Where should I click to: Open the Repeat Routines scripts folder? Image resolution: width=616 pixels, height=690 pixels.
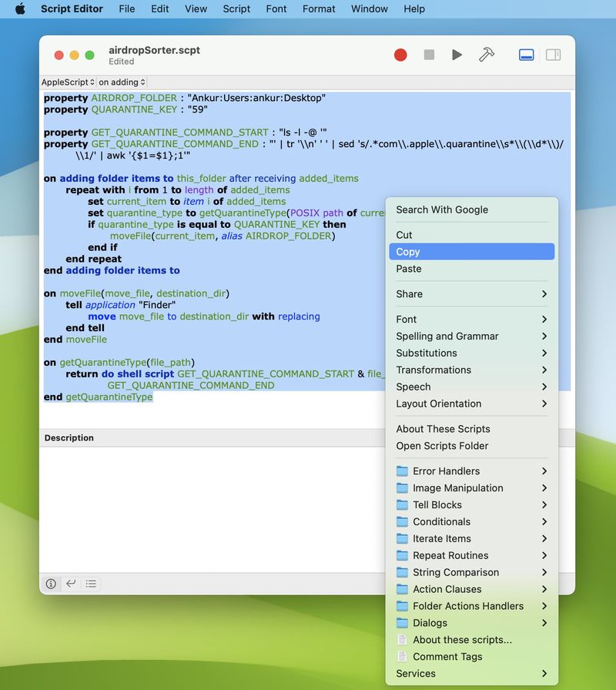(x=472, y=555)
